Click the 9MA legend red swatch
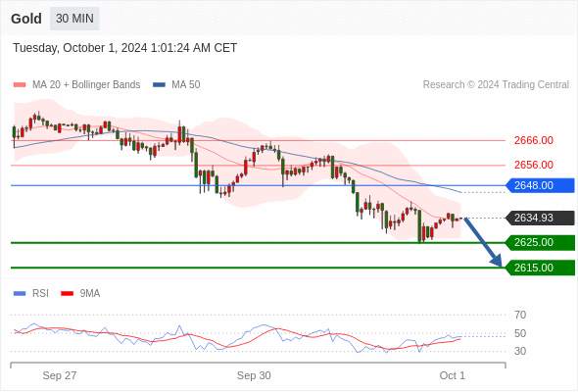The image size is (578, 392). [67, 294]
